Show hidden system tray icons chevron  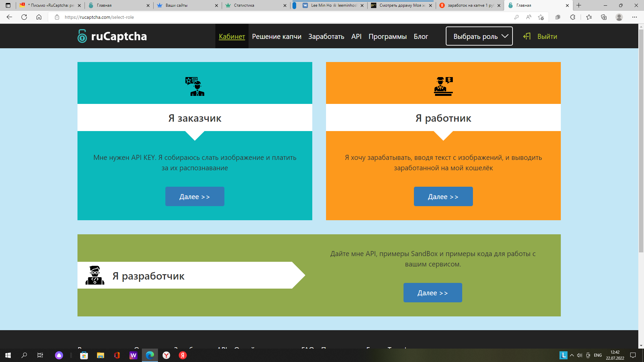click(x=572, y=355)
